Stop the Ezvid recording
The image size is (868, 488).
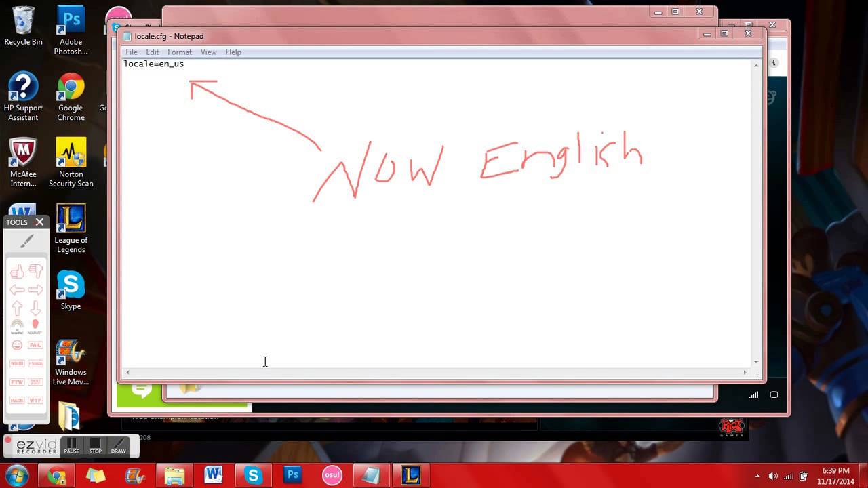coord(95,446)
